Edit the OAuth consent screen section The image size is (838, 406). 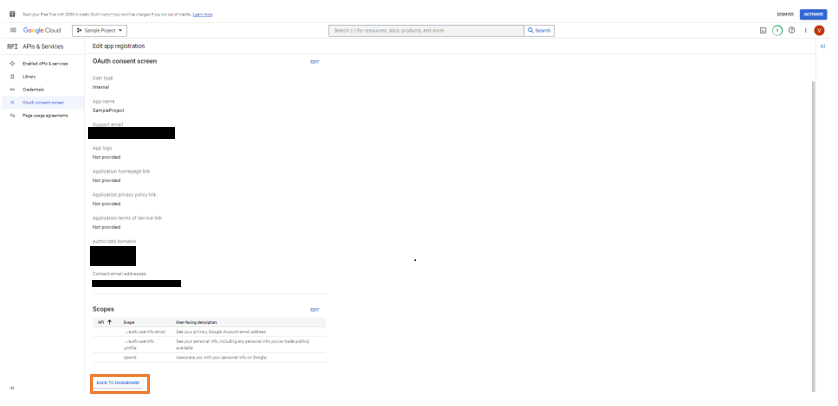click(x=314, y=62)
